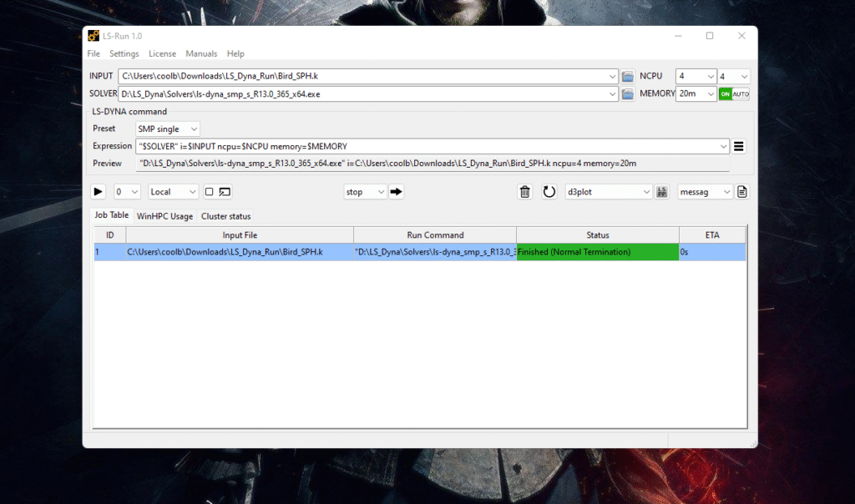Open the File menu
855x504 pixels.
(x=94, y=53)
